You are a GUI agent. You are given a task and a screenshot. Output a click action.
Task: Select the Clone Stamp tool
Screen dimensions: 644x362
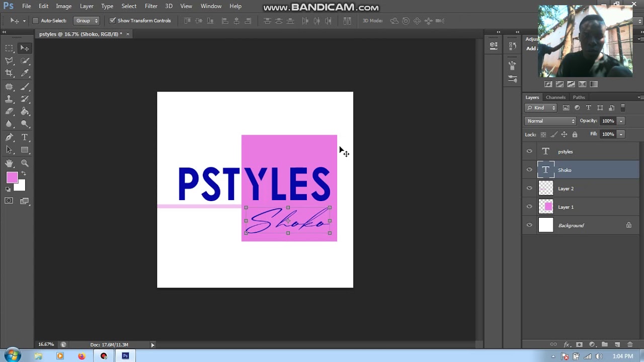(9, 99)
